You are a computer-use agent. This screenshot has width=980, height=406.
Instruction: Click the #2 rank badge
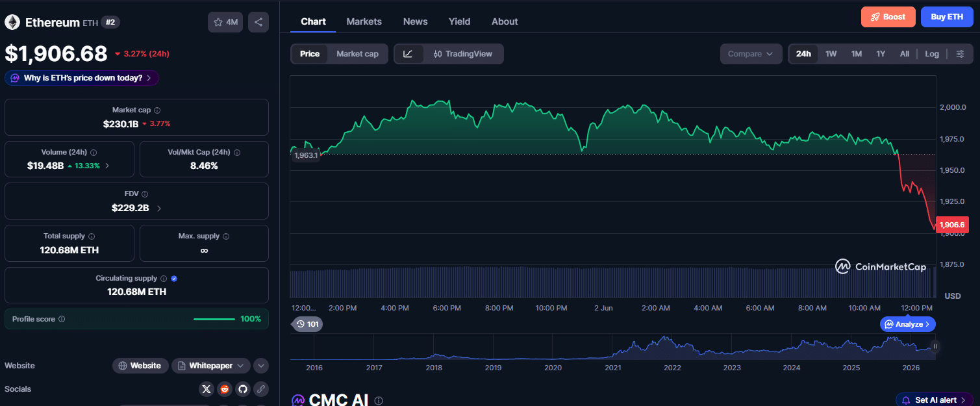[x=110, y=22]
